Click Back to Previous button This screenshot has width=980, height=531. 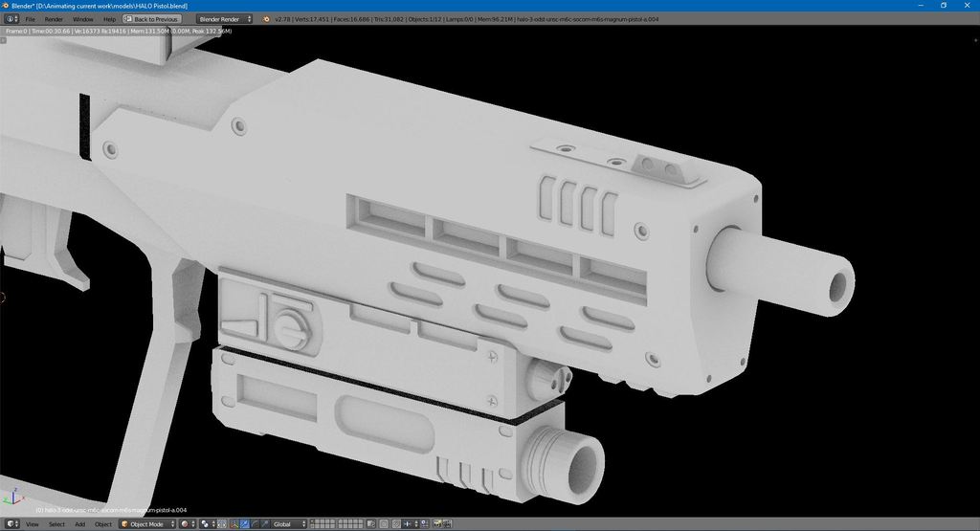point(152,19)
